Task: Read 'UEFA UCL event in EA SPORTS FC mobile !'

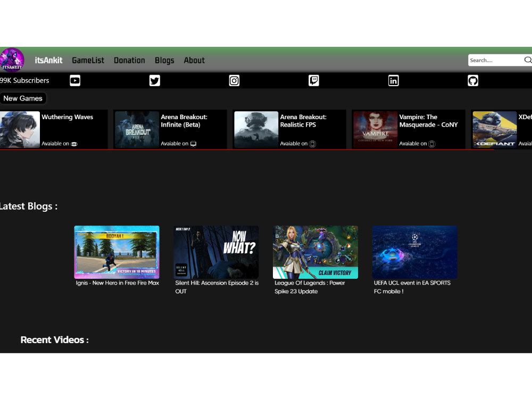Action: 412,287
